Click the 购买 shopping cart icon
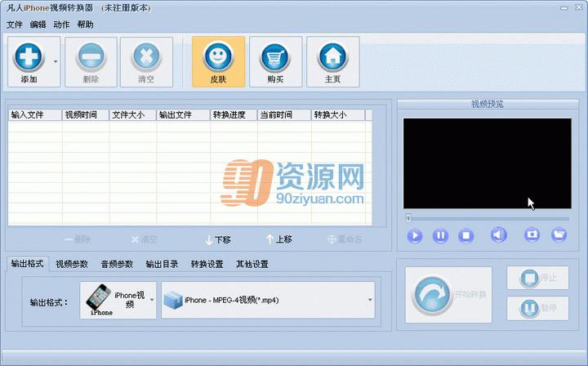588x366 pixels. click(276, 57)
